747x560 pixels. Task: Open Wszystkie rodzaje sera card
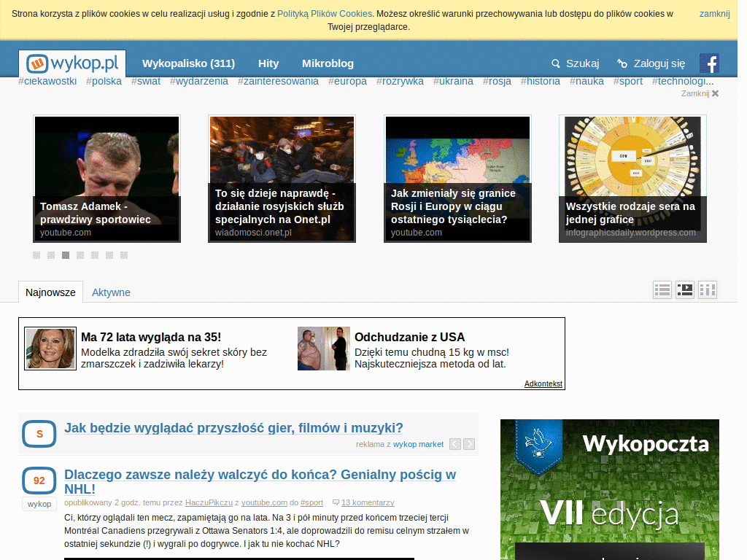[x=632, y=179]
